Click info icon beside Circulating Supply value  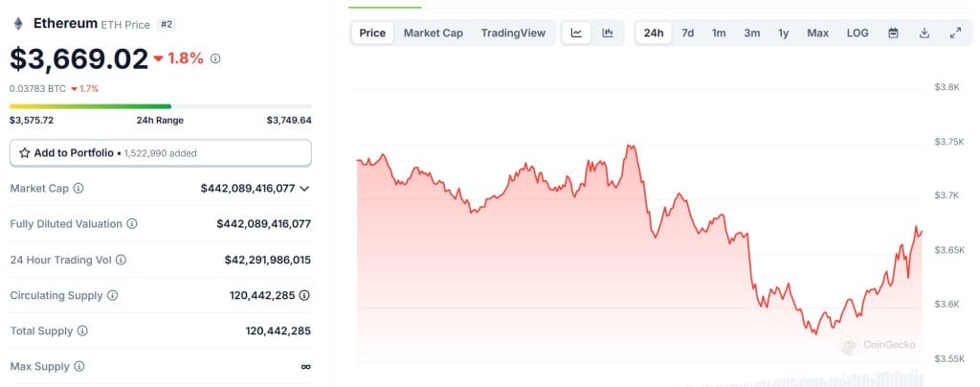pos(304,295)
